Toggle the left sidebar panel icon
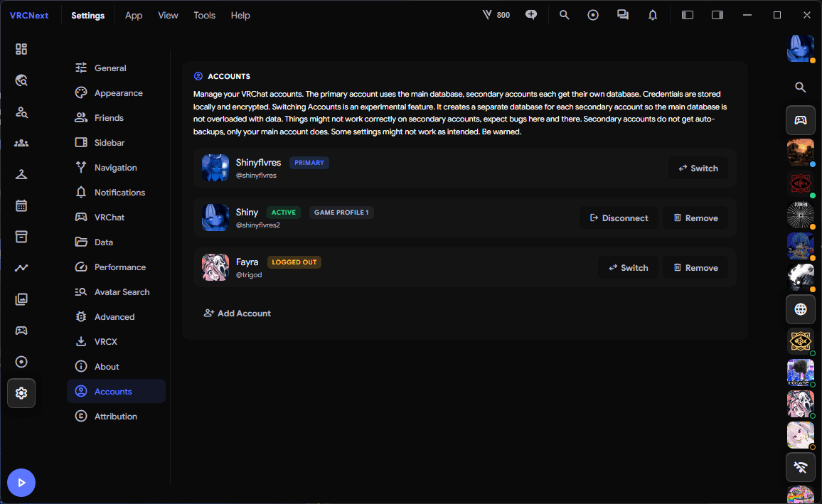 coord(688,15)
